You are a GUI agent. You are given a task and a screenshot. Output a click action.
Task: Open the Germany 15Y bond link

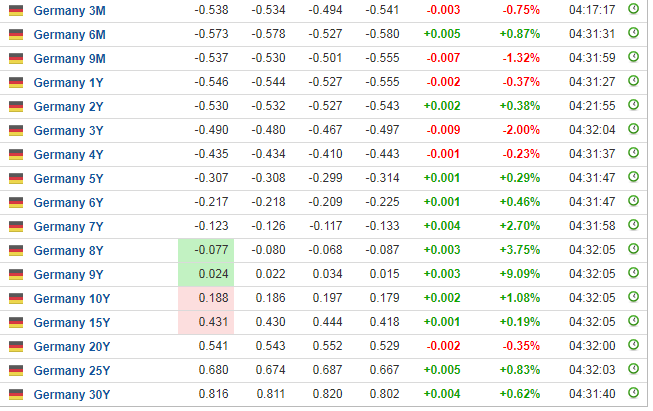pyautogui.click(x=72, y=323)
